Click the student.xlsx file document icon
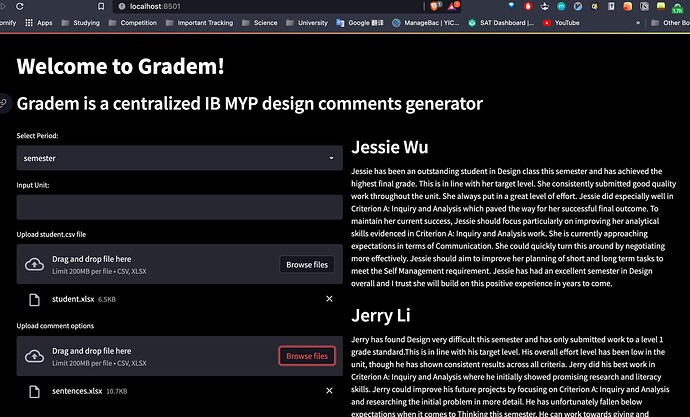This screenshot has width=690, height=417. (x=34, y=300)
